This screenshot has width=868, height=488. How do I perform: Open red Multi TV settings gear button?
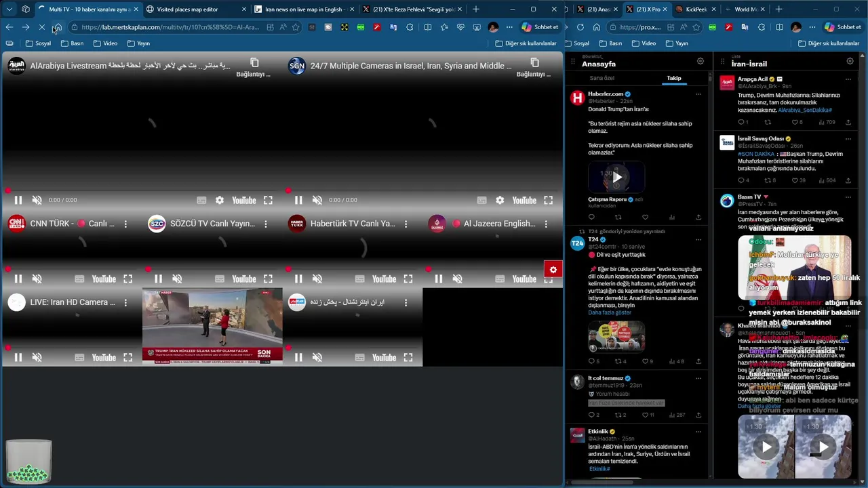click(x=553, y=270)
